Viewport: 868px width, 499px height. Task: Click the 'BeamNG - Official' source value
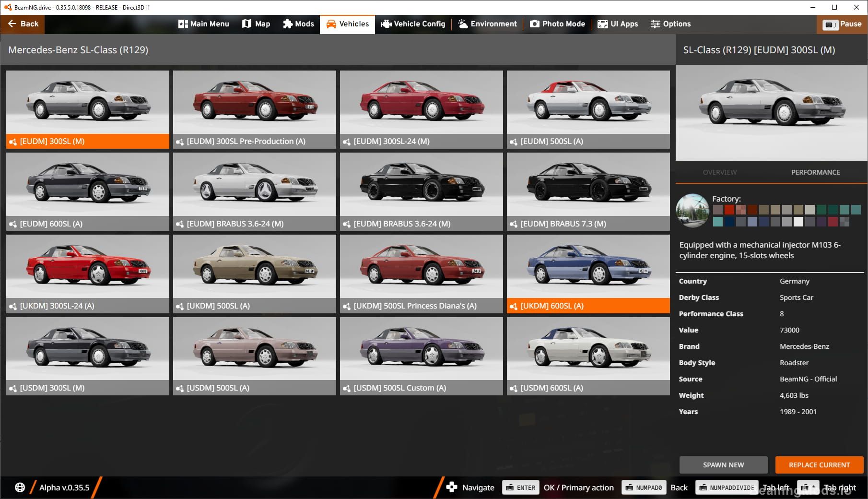(x=809, y=379)
